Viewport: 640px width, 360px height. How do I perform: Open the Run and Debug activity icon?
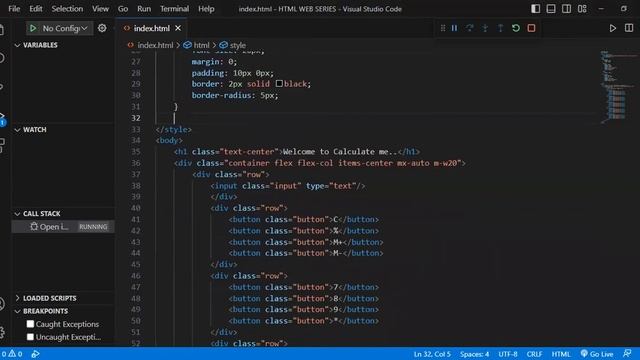pos(2,118)
